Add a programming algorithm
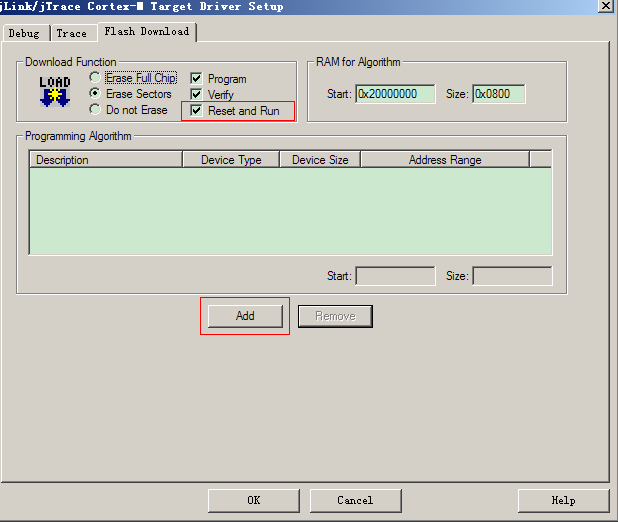 tap(245, 316)
